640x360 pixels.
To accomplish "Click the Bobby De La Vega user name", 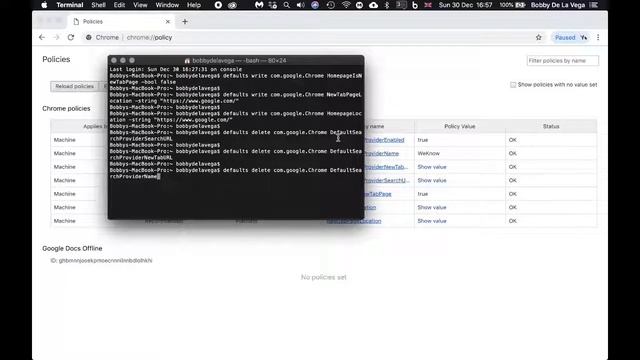I will (558, 5).
